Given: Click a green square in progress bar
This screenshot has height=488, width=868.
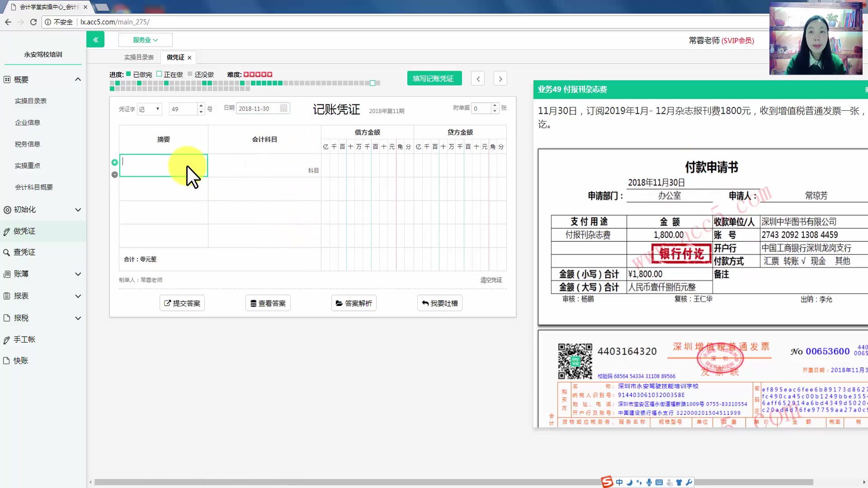Looking at the screenshot, I should coord(118,83).
